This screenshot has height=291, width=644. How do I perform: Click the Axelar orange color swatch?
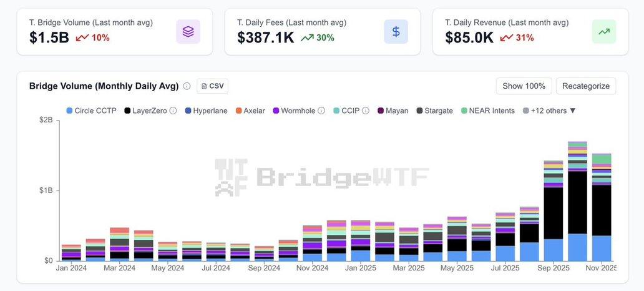click(239, 111)
